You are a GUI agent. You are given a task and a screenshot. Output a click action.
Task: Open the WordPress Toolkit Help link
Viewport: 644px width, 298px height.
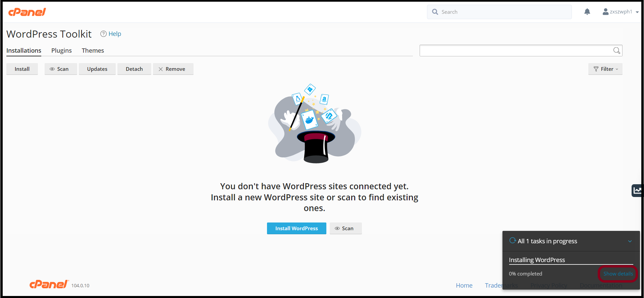pos(115,34)
